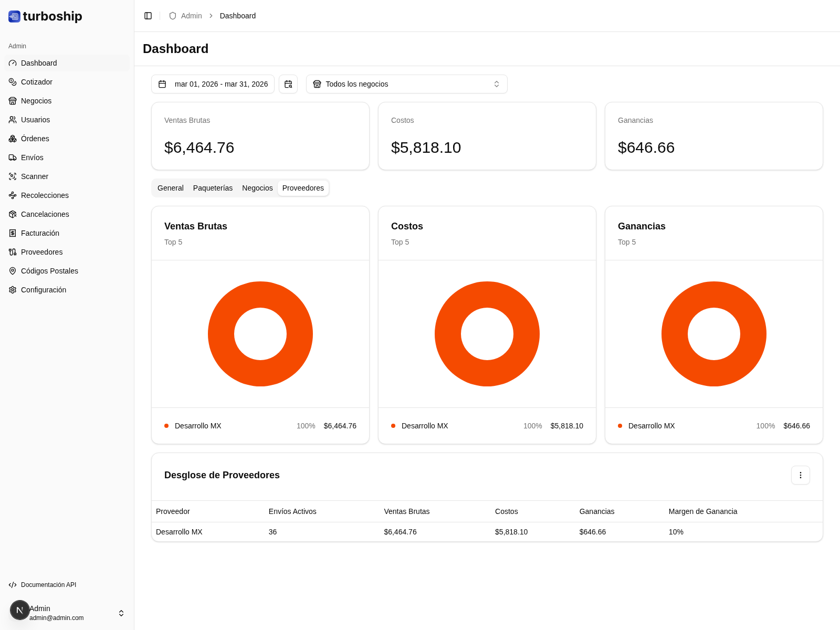The width and height of the screenshot is (840, 630).
Task: Select the Proveedores tab above the charts
Action: [303, 188]
